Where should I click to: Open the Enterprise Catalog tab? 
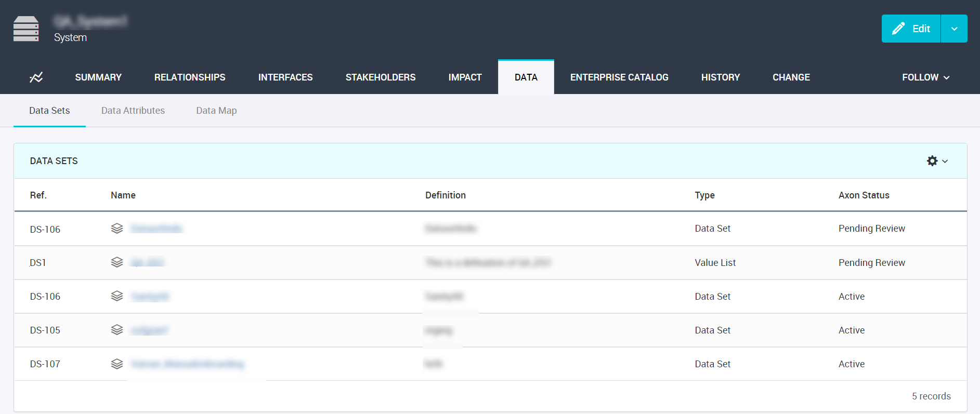pos(619,77)
